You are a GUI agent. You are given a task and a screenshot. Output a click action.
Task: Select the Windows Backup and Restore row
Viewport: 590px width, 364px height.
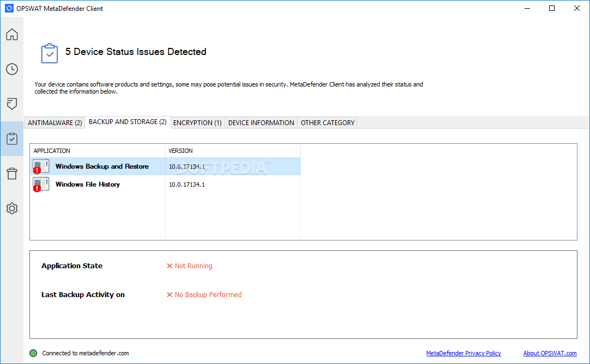click(x=165, y=166)
